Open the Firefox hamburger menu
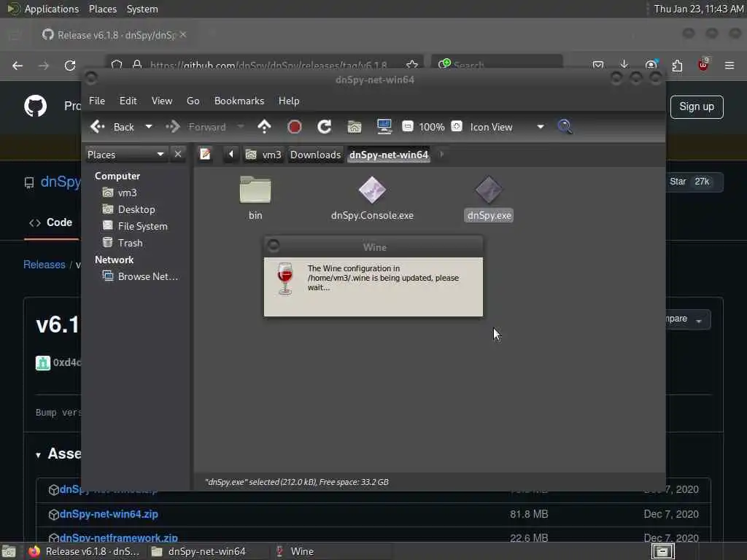The image size is (747, 560). (729, 65)
